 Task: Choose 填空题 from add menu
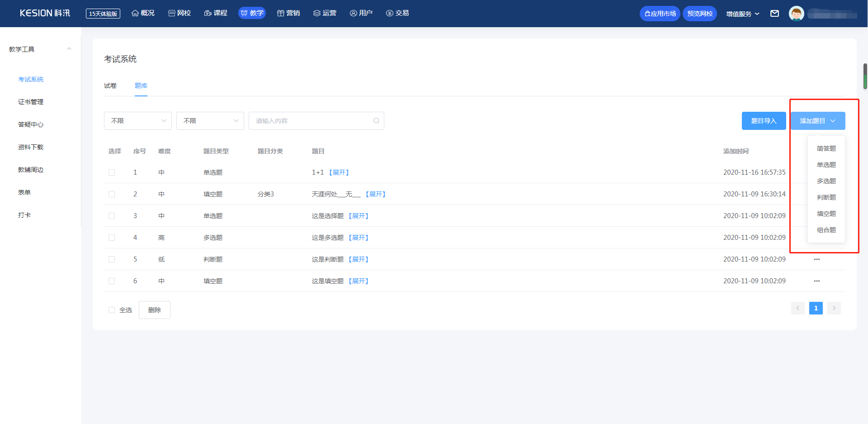pyautogui.click(x=826, y=214)
